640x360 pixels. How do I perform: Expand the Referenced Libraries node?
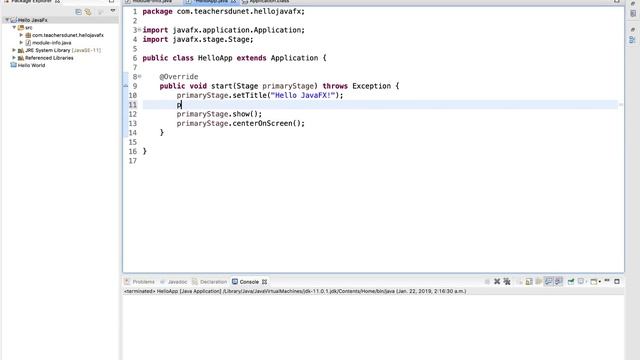14,58
